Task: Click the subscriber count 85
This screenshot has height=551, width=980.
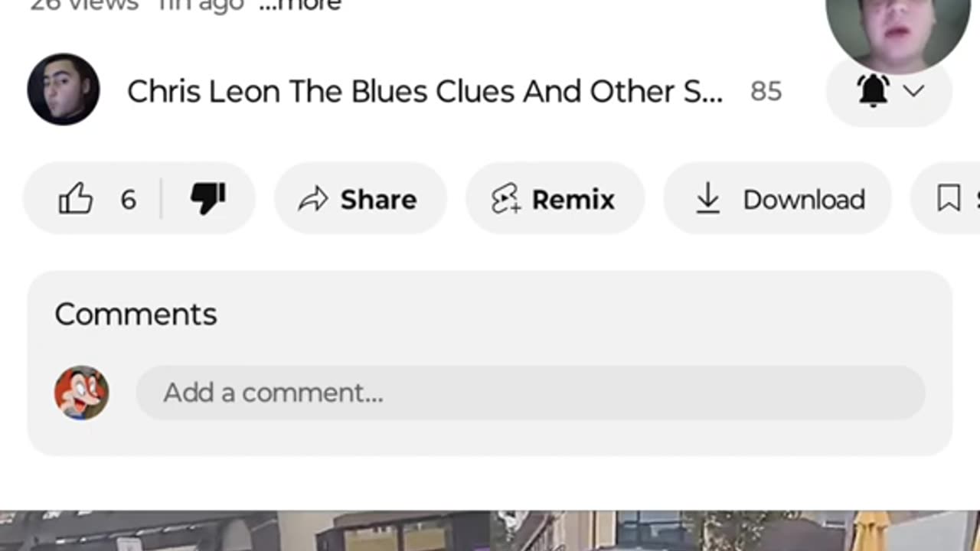Action: [766, 92]
